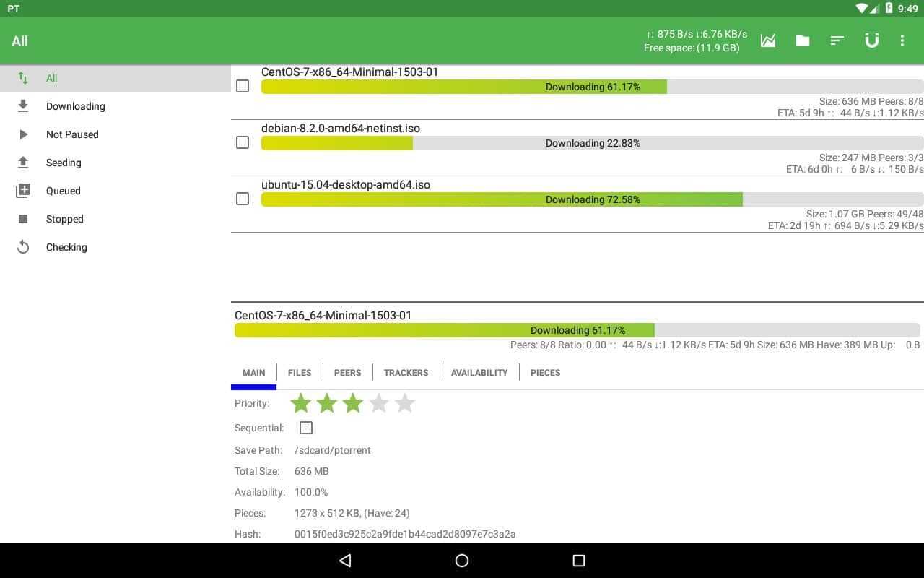Open the three-dot overflow menu
This screenshot has height=578, width=924.
902,41
